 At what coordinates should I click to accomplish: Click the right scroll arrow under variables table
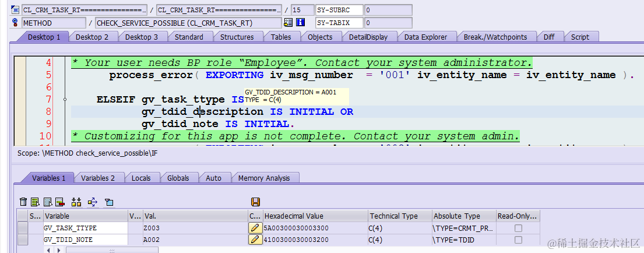point(60,250)
